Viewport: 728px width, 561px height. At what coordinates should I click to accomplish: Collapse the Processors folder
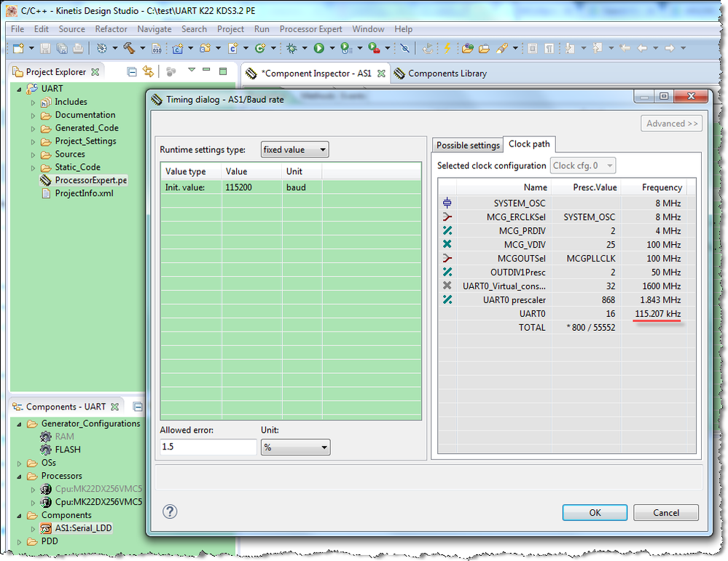[20, 476]
